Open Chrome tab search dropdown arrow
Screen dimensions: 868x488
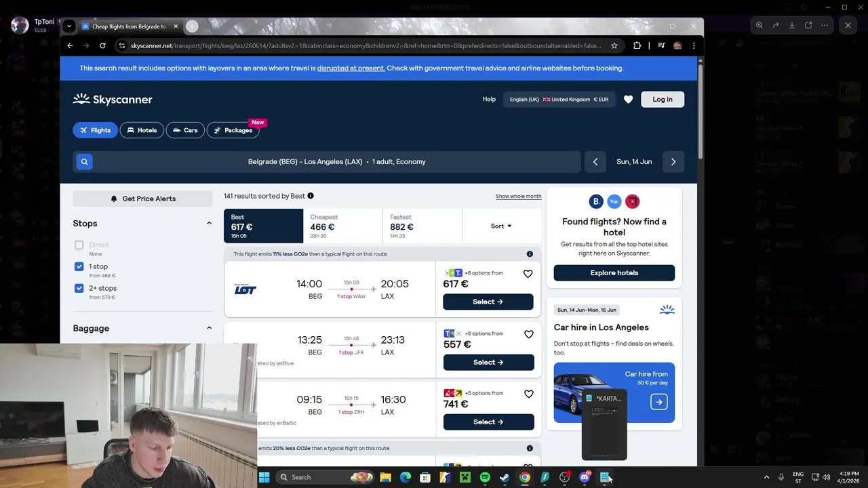coord(68,26)
